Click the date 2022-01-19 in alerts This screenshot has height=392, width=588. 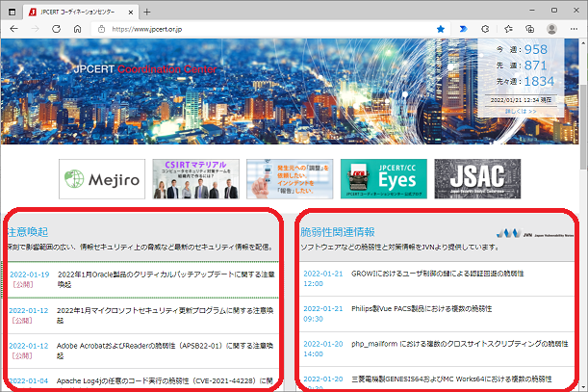pos(29,274)
